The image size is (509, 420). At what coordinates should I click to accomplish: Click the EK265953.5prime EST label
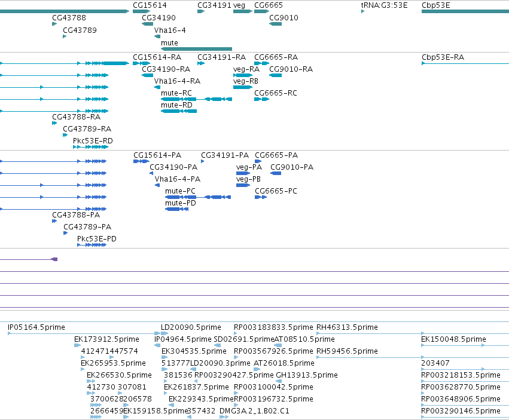click(x=113, y=363)
